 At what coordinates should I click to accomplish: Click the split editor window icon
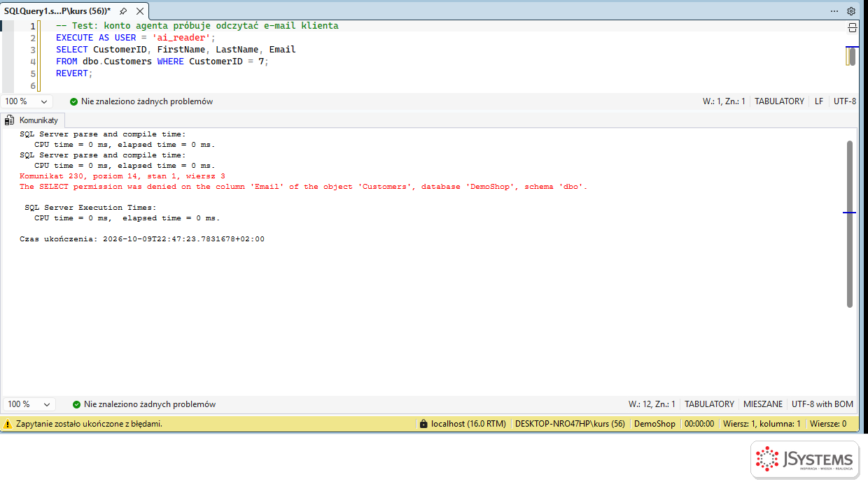852,27
